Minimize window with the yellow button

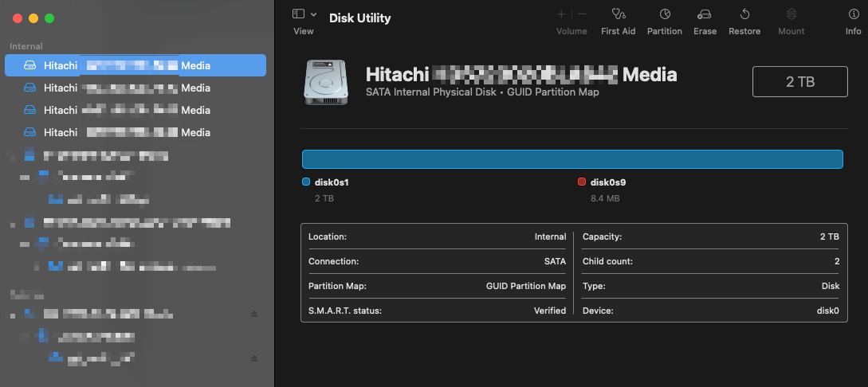[33, 18]
